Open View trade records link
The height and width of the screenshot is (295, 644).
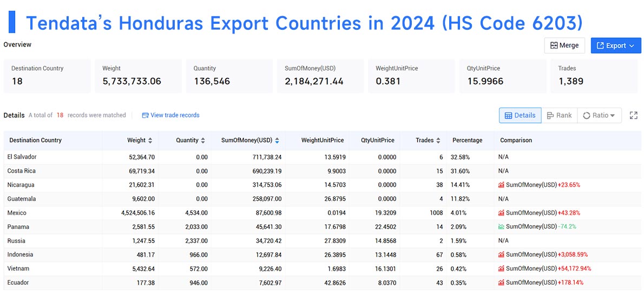[x=171, y=115]
